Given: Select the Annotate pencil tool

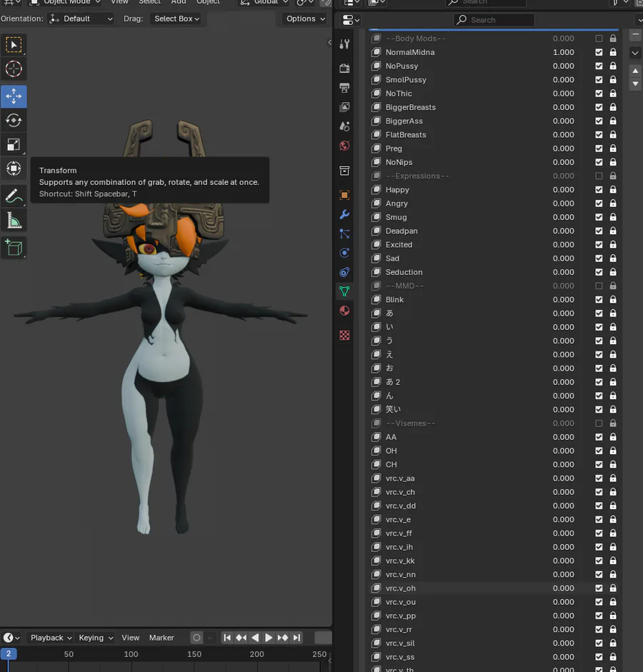Looking at the screenshot, I should click(14, 196).
